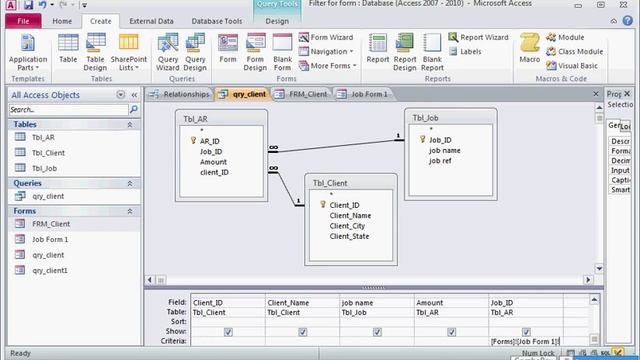This screenshot has width=640, height=360.
Task: Uncheck Show for Job_ID column
Action: [526, 332]
